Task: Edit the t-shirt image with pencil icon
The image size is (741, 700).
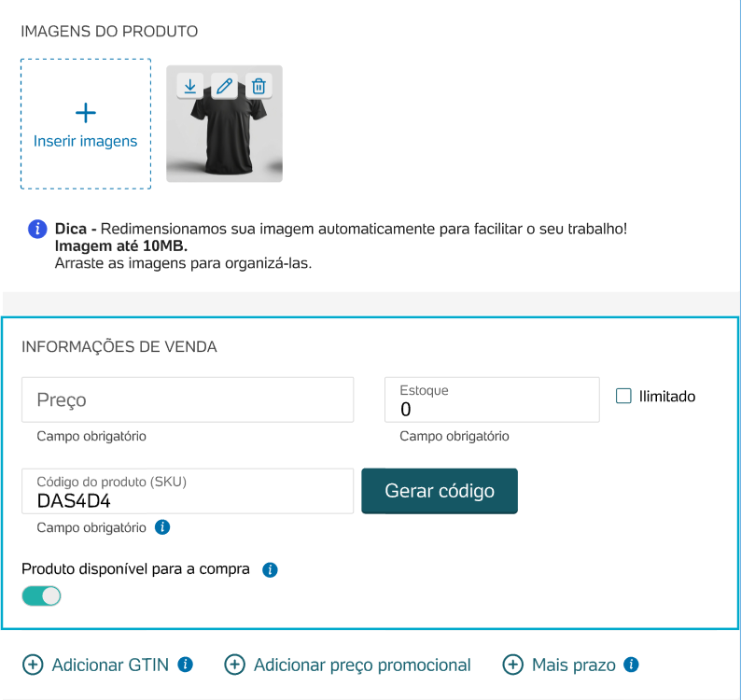Action: point(225,86)
